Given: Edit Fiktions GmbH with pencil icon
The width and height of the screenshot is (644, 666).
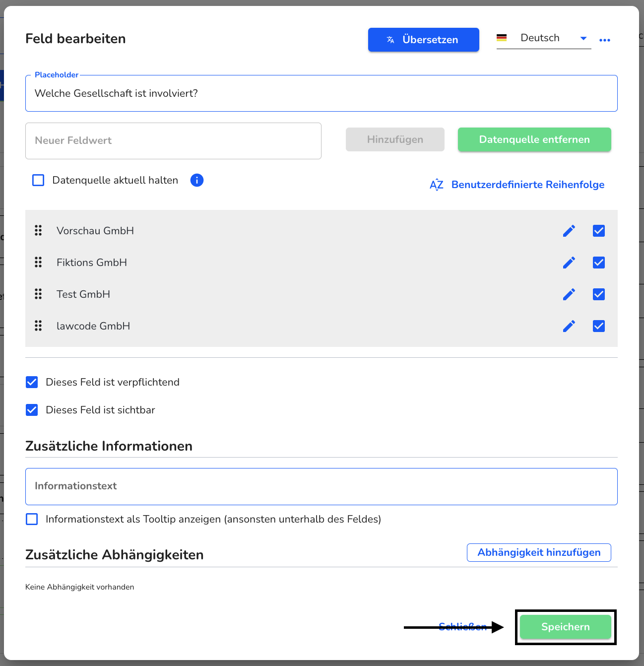Looking at the screenshot, I should (x=569, y=263).
